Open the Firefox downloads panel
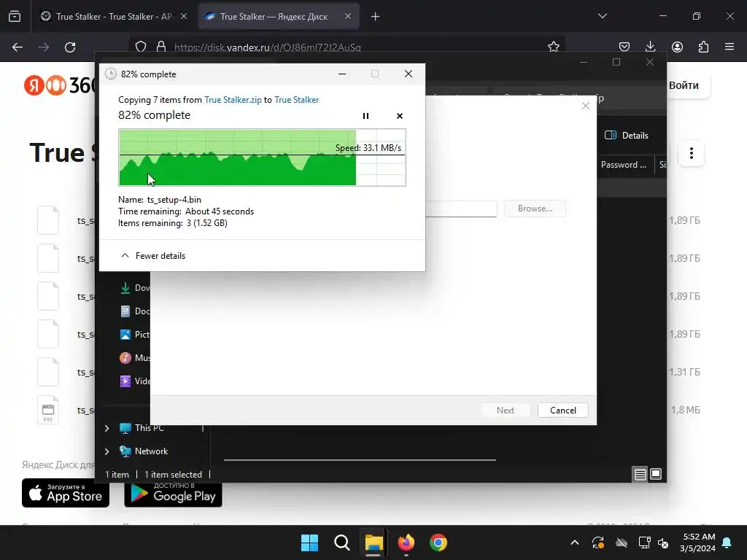This screenshot has width=747, height=560. click(650, 47)
